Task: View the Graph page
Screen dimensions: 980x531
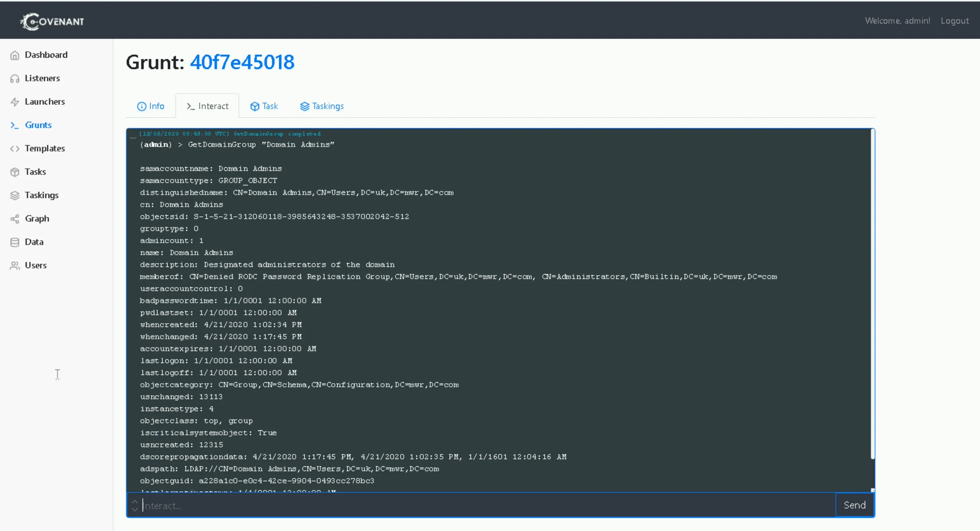Action: 37,219
